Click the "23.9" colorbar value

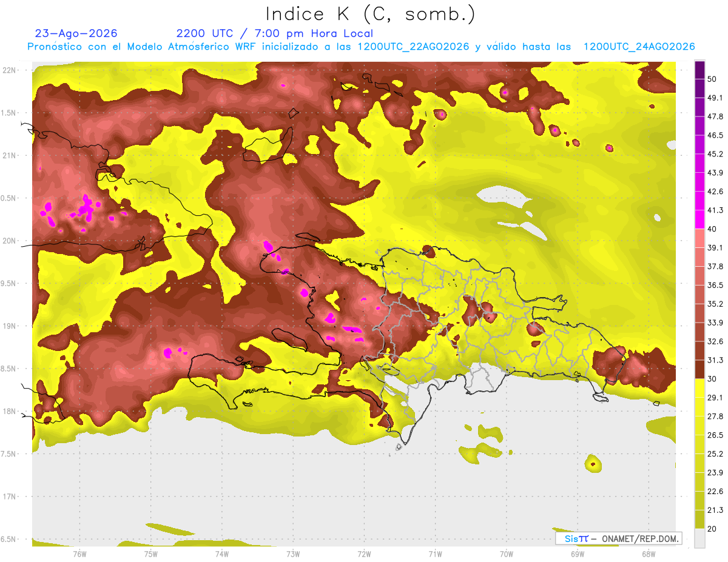click(715, 473)
